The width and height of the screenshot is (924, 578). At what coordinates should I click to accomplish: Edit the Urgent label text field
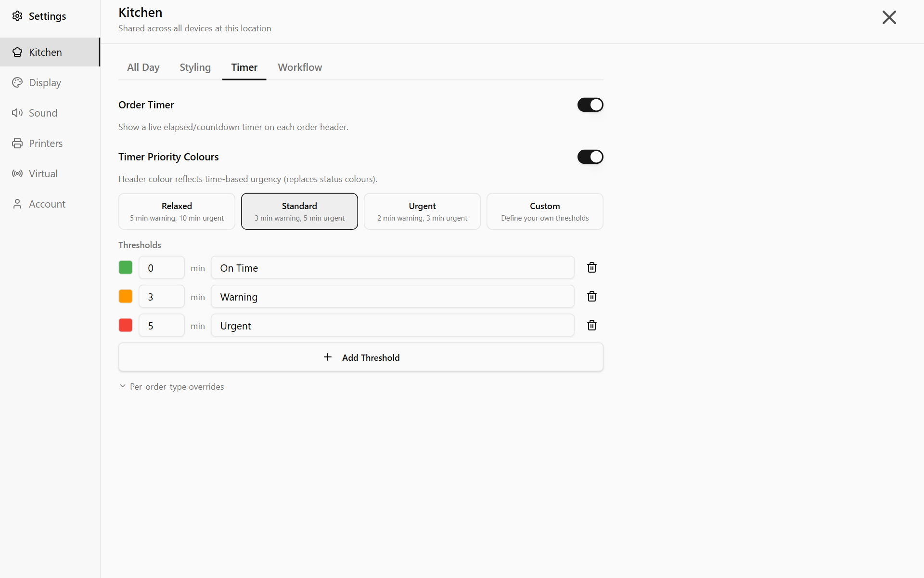pos(393,326)
